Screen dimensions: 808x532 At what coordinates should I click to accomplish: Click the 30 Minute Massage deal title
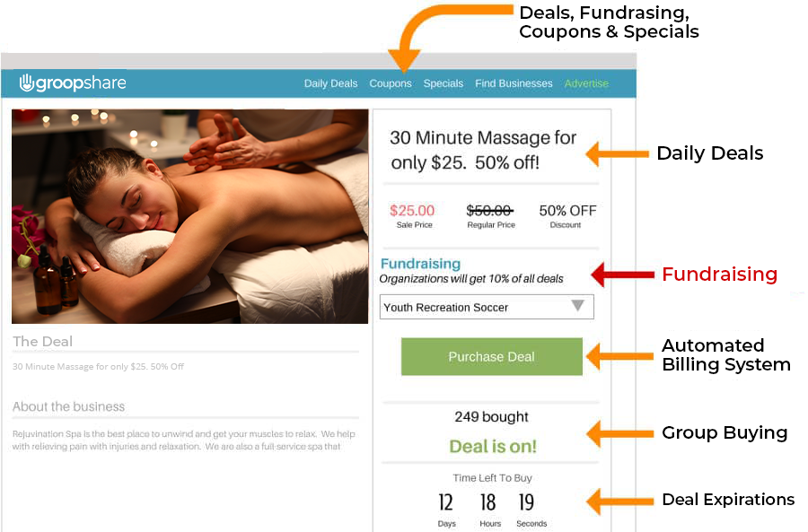[x=483, y=150]
